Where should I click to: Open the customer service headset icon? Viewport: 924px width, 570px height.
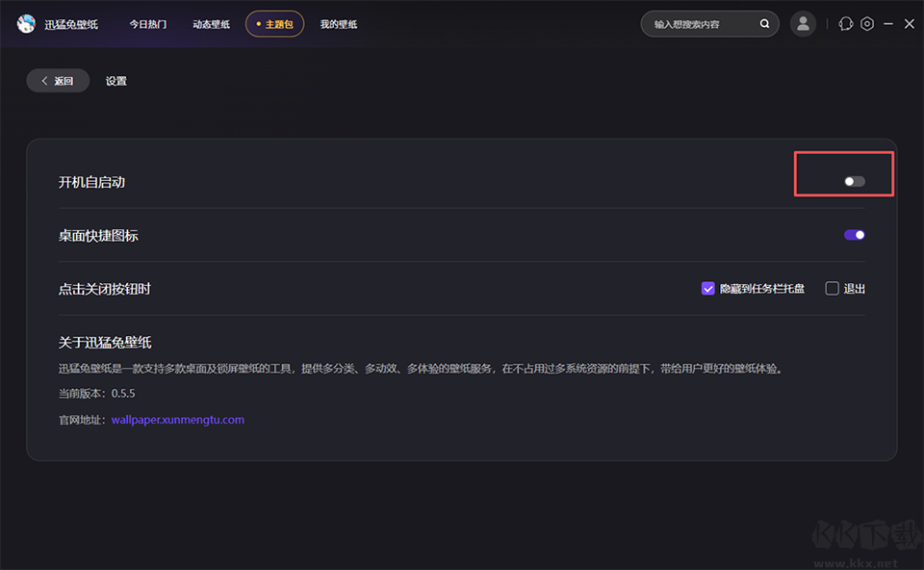846,24
